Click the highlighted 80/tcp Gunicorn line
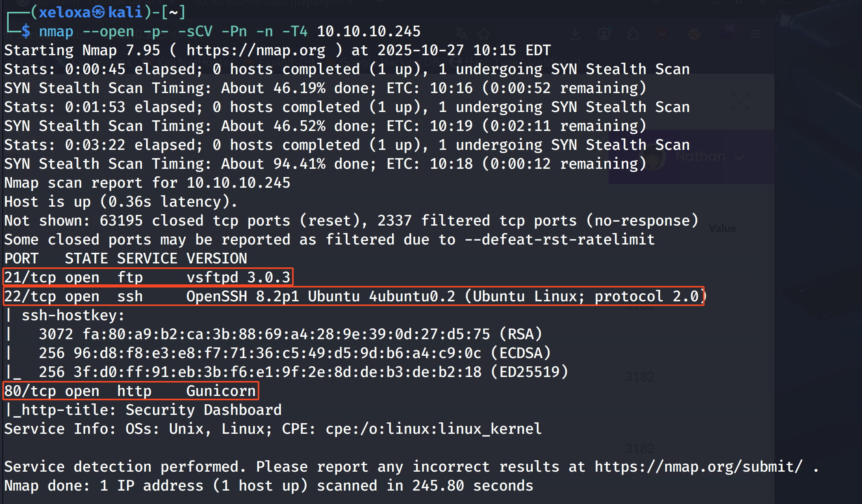 point(130,391)
